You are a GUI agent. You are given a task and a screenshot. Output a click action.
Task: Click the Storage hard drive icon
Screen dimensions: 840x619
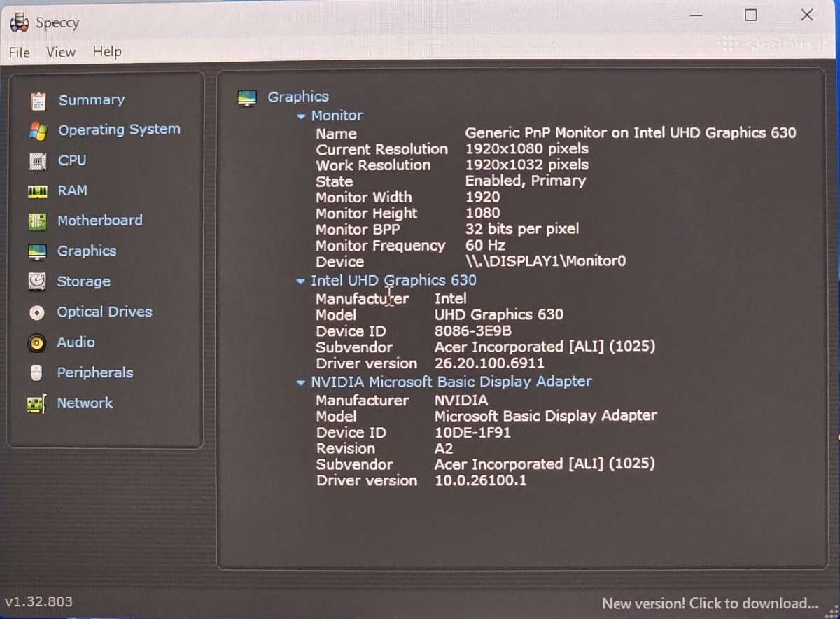(37, 281)
